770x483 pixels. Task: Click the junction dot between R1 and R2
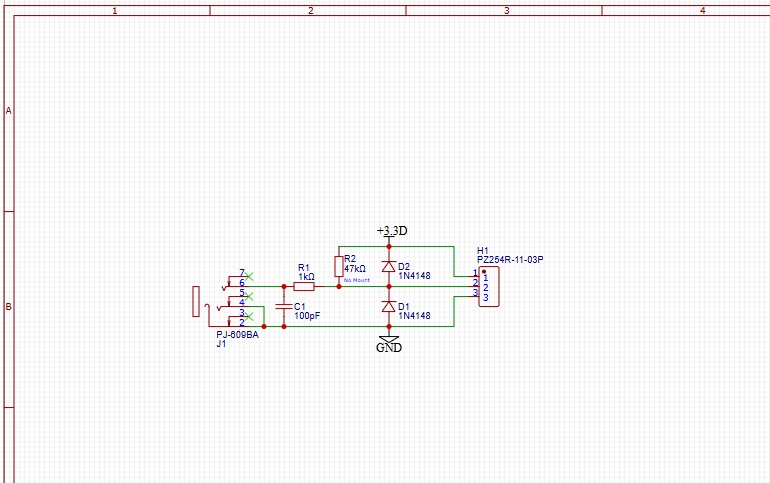[338, 286]
